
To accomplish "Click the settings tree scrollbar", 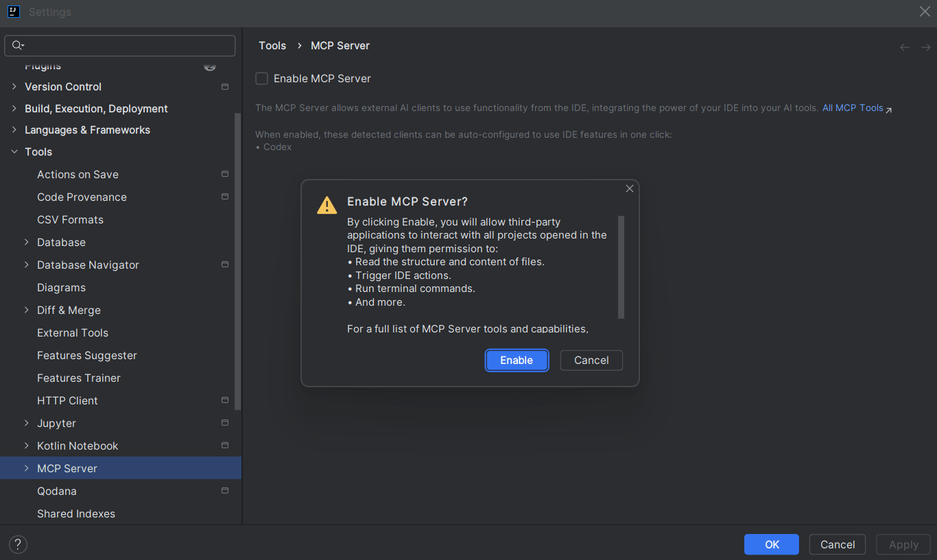I will click(238, 260).
